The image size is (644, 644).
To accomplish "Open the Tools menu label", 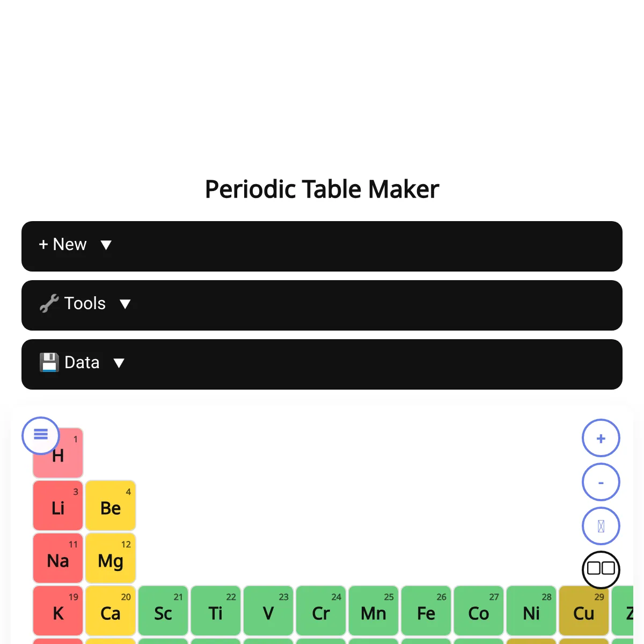I will (x=85, y=304).
